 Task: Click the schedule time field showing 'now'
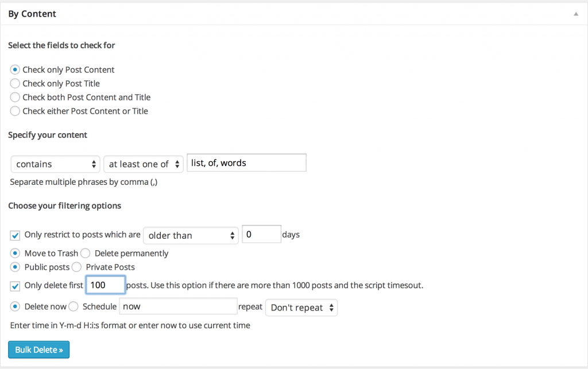178,306
